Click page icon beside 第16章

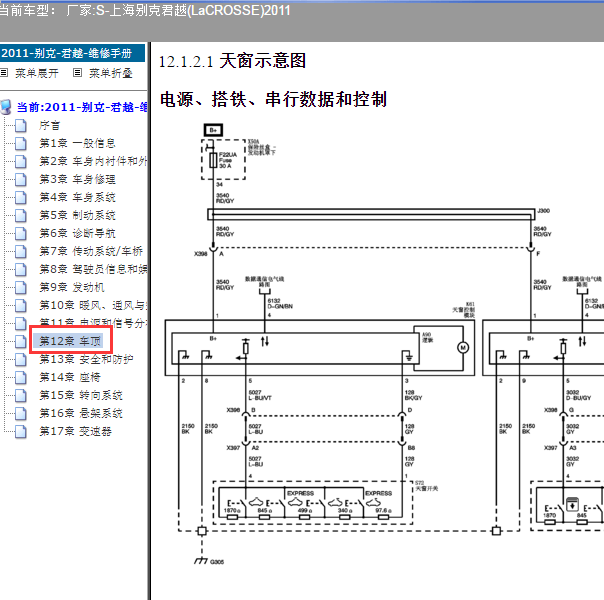point(21,414)
